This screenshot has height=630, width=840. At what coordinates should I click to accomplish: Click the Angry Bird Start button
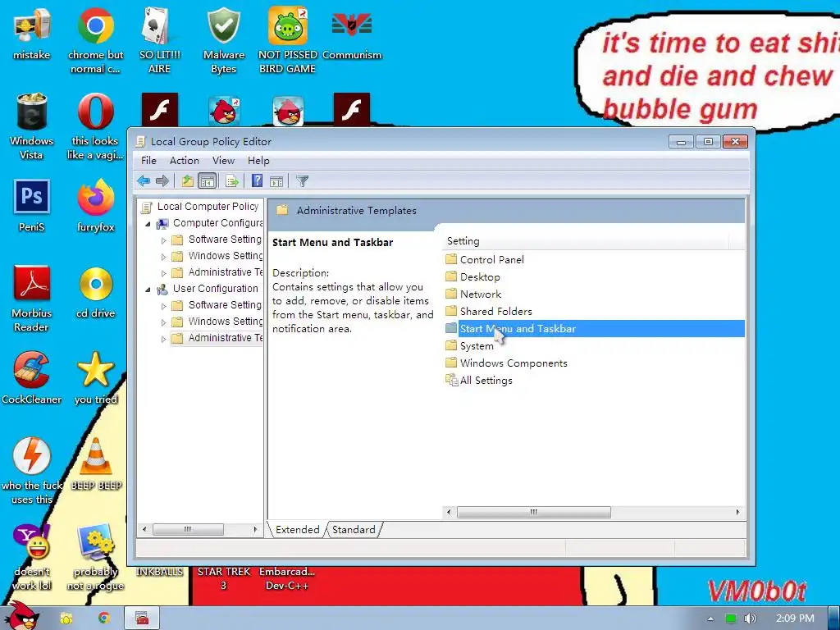coord(21,616)
